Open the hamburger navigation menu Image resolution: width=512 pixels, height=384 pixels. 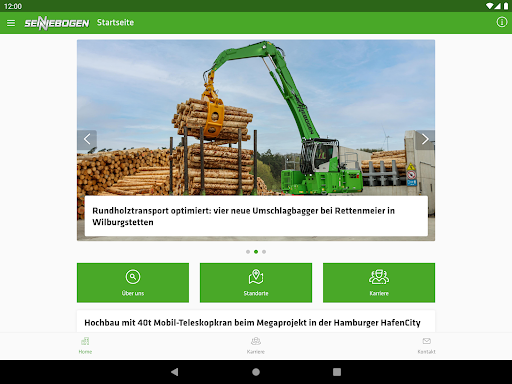pos(11,23)
